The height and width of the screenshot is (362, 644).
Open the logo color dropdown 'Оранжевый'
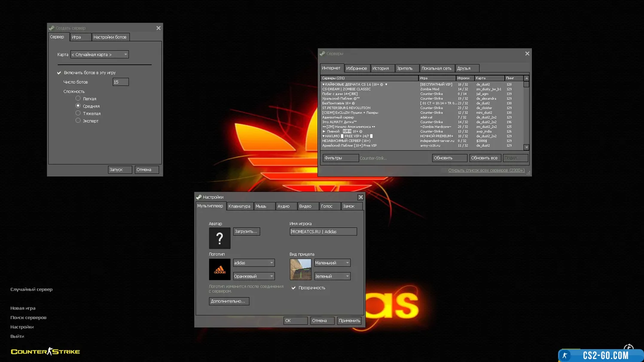tap(253, 276)
